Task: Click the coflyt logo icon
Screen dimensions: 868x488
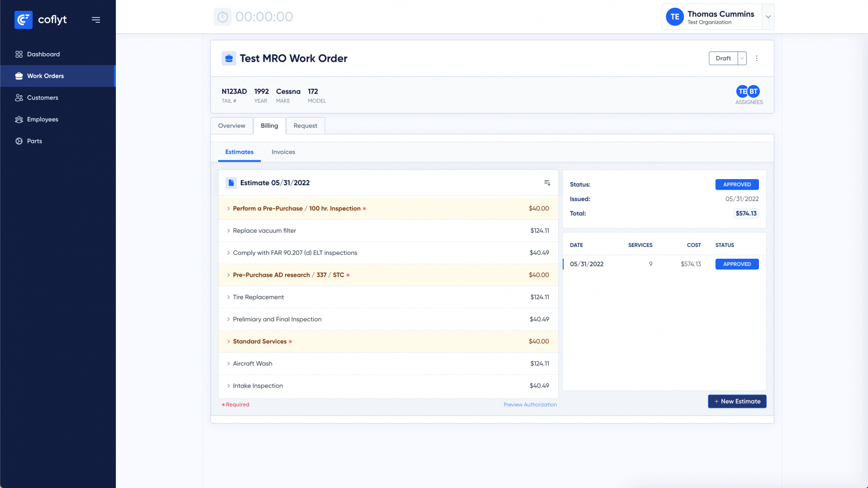Action: [23, 20]
